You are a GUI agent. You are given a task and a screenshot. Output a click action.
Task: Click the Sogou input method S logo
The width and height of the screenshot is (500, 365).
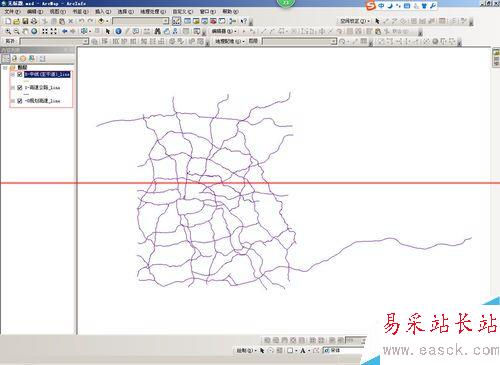(x=370, y=6)
